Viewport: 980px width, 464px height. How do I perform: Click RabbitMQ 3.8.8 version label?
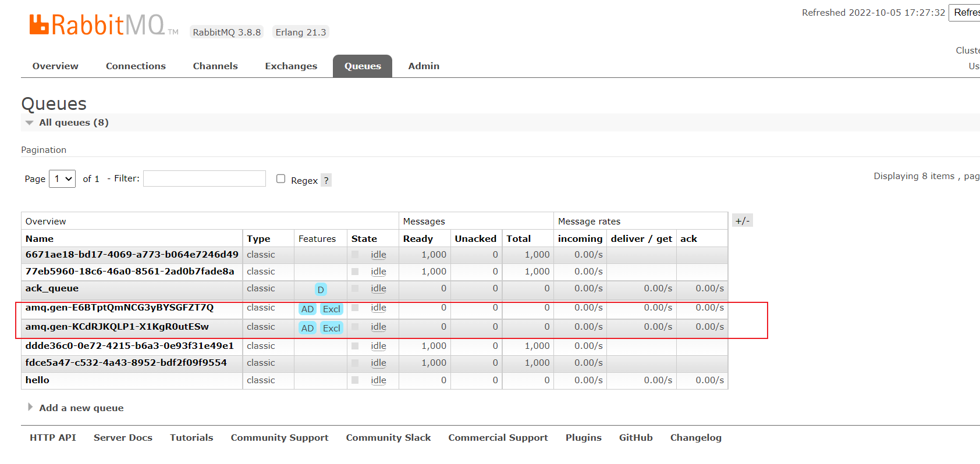pyautogui.click(x=227, y=32)
